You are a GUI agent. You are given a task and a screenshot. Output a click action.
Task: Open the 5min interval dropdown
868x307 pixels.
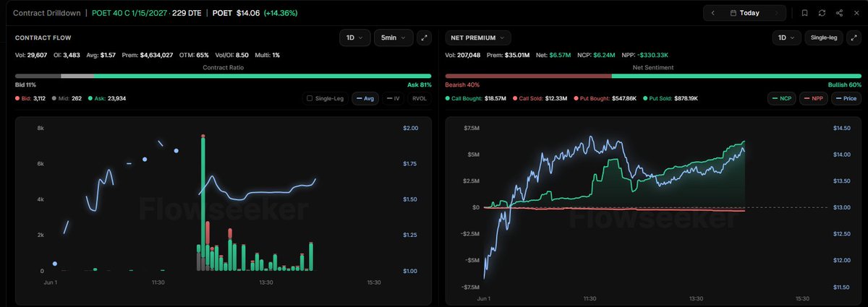point(393,38)
